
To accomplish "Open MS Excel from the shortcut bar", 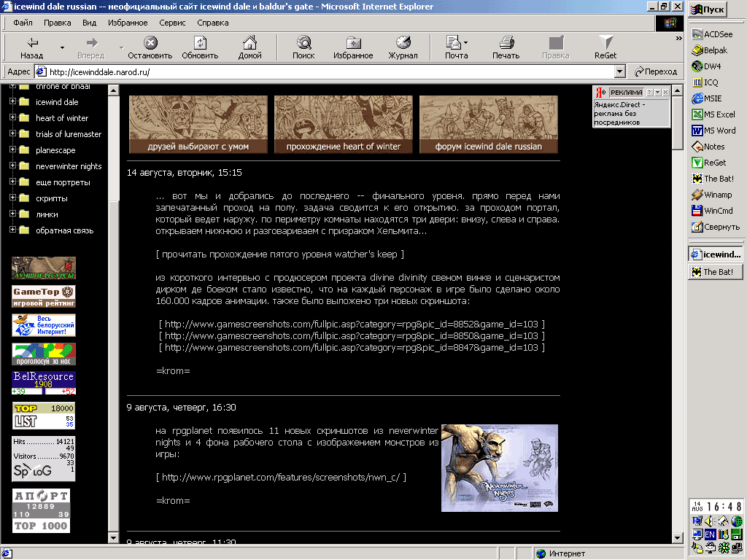I will 713,114.
